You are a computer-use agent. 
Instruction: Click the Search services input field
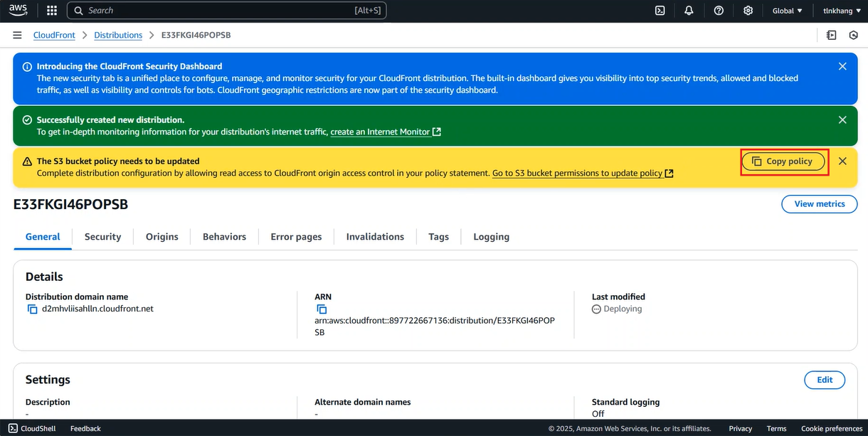227,11
